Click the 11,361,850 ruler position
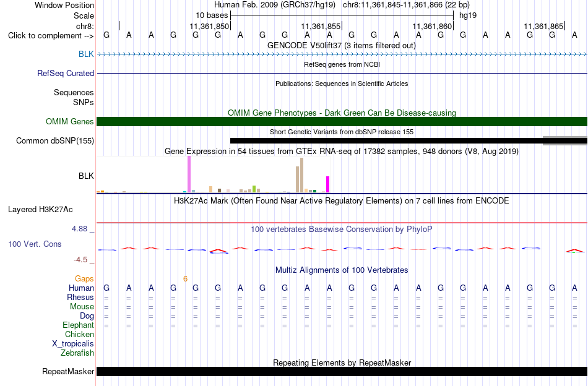 209,26
